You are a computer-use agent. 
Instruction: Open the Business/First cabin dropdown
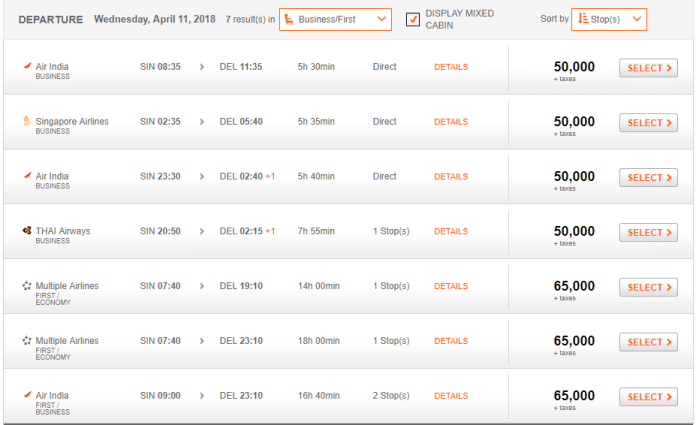(x=335, y=20)
